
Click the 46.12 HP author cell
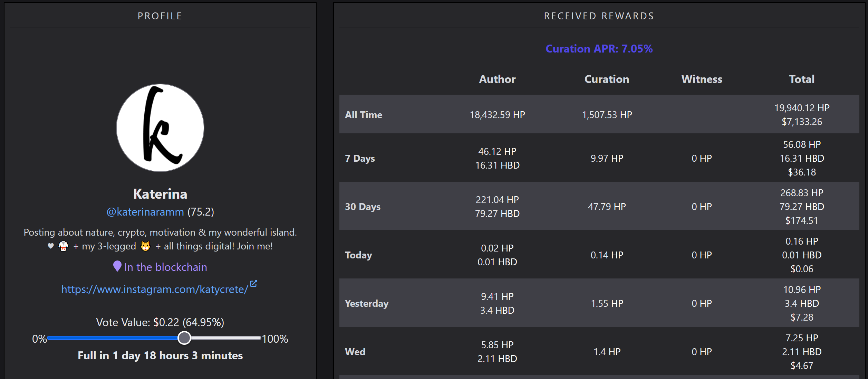(497, 151)
